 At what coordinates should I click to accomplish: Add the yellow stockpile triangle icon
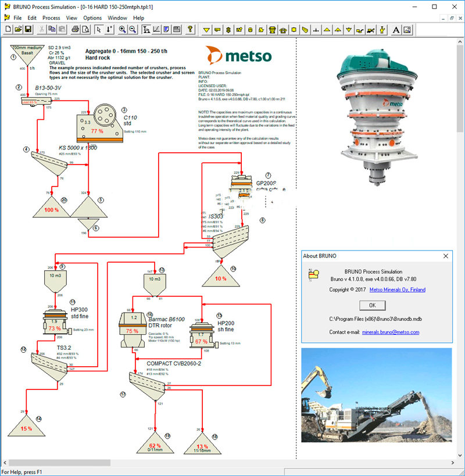pyautogui.click(x=327, y=30)
